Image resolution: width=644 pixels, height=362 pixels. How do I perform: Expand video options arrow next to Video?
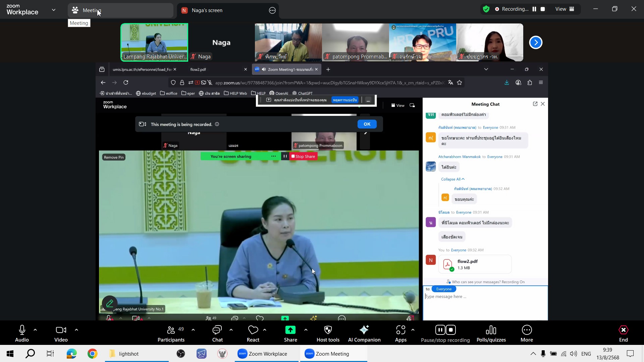76,330
